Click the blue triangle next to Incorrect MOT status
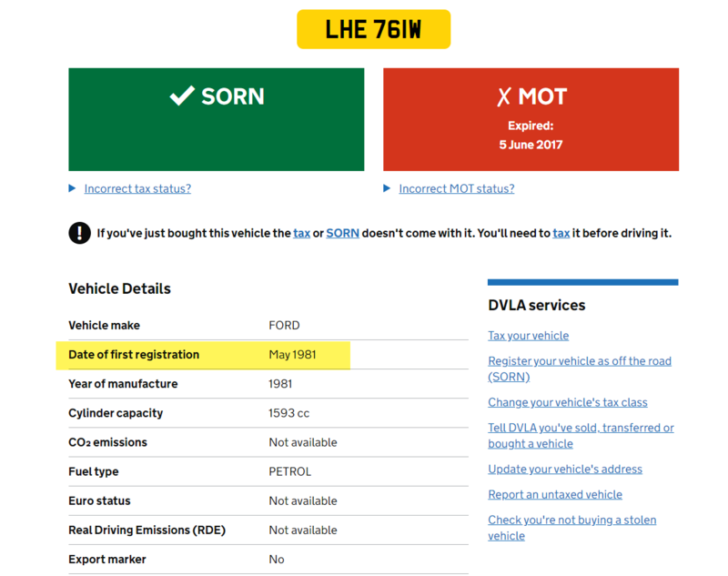This screenshot has height=576, width=728. coord(388,188)
